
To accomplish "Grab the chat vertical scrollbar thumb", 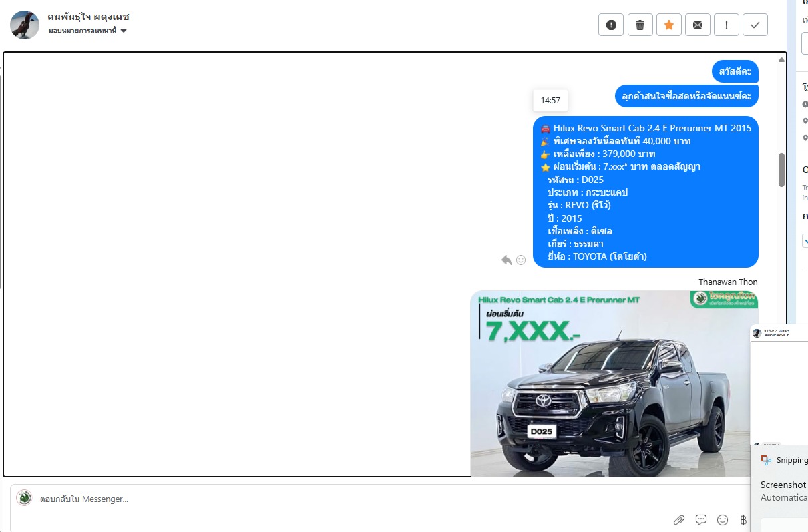I will click(x=781, y=170).
